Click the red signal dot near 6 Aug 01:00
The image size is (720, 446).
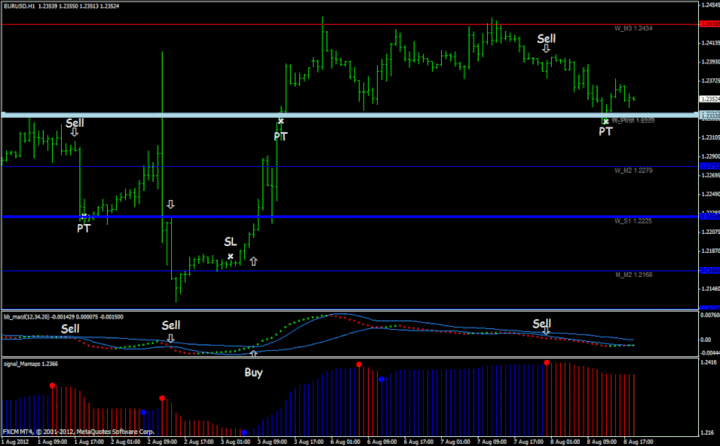pyautogui.click(x=359, y=364)
